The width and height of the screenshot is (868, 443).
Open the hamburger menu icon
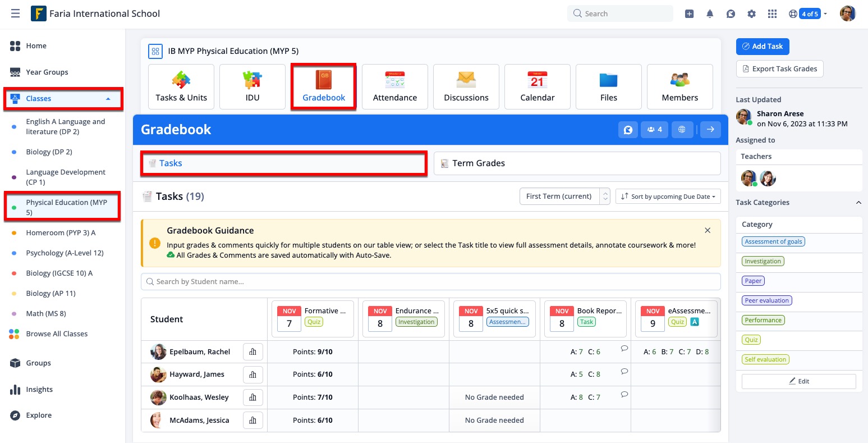point(15,13)
